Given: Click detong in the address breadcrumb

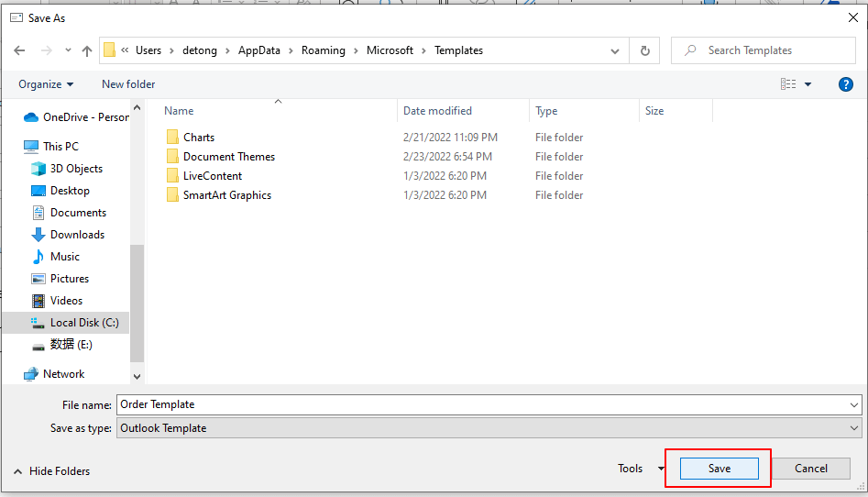Looking at the screenshot, I should click(x=200, y=50).
